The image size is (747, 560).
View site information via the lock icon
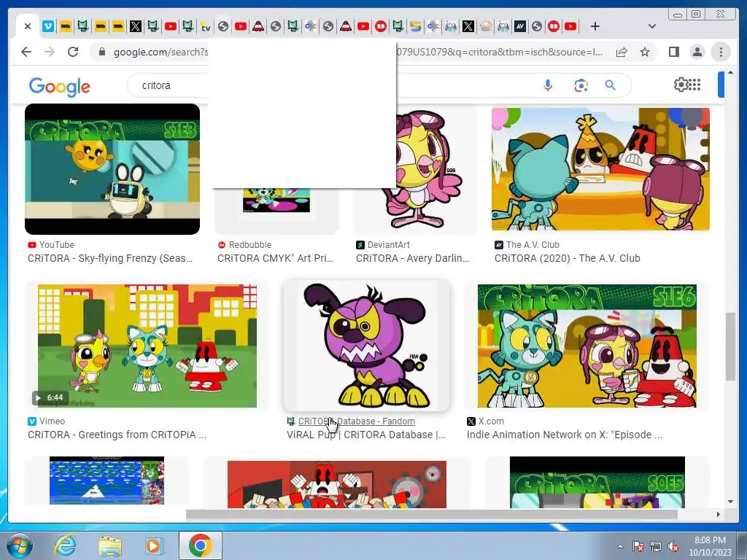101,52
